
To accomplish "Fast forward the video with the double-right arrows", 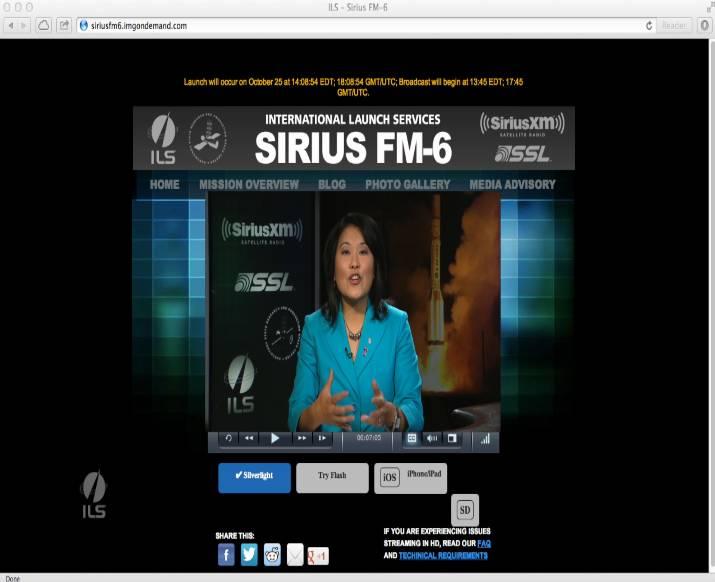I will pyautogui.click(x=302, y=438).
